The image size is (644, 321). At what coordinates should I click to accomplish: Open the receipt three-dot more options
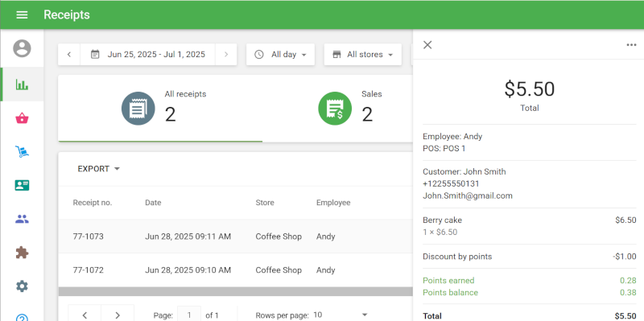[631, 45]
